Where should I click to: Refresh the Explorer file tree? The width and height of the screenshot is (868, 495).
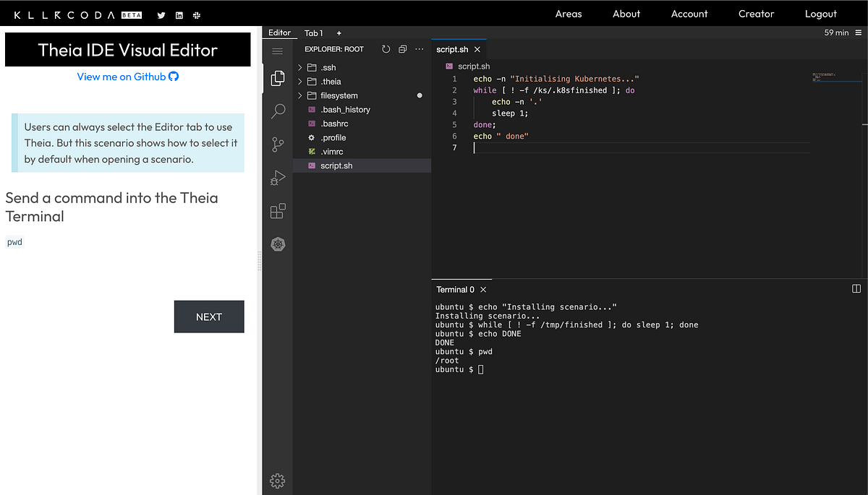(x=386, y=49)
